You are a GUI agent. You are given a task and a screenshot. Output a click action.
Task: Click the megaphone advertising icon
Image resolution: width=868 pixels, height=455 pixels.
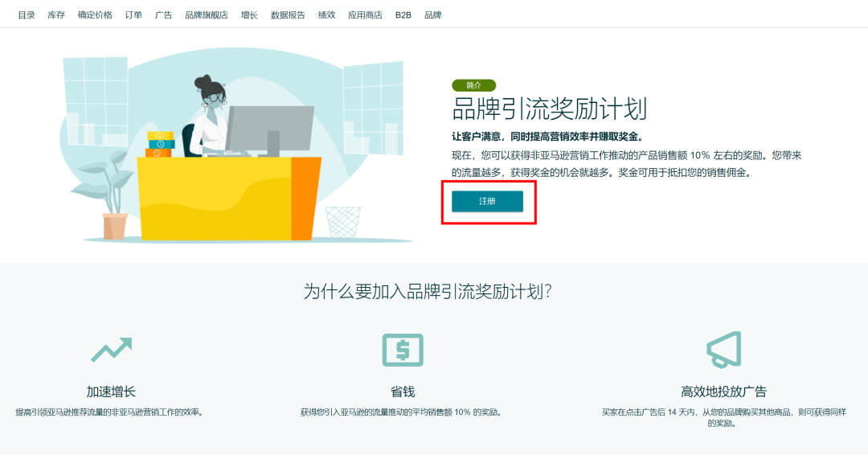(724, 349)
